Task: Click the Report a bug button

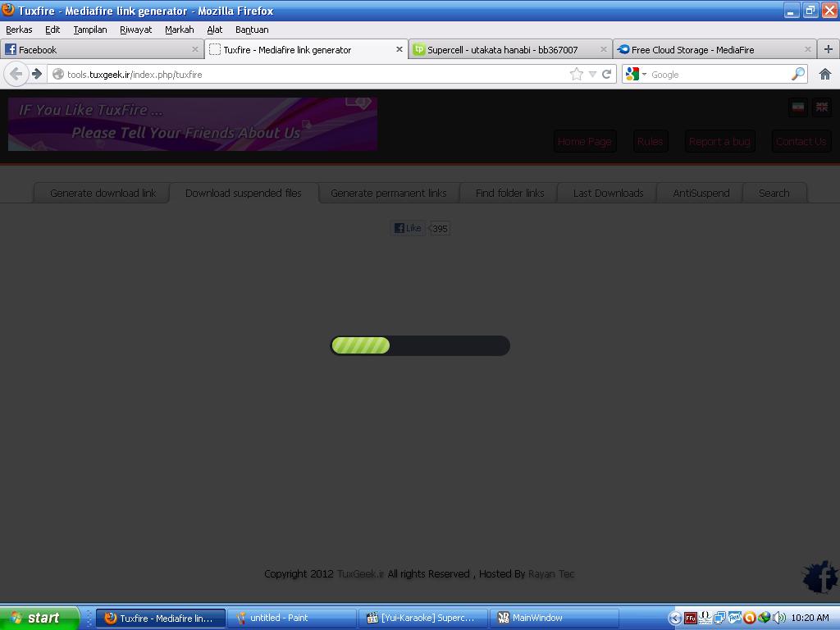Action: coord(719,141)
